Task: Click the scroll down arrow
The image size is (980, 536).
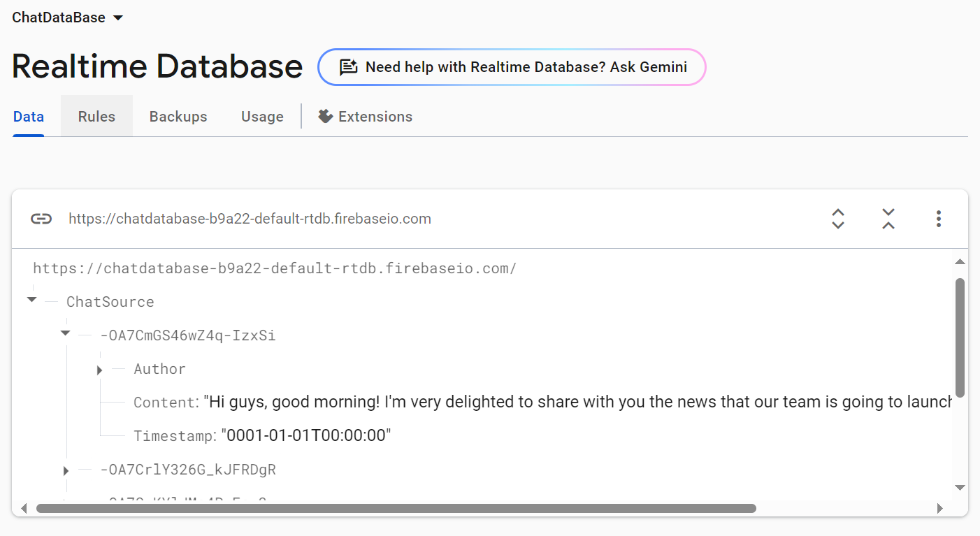Action: tap(960, 487)
